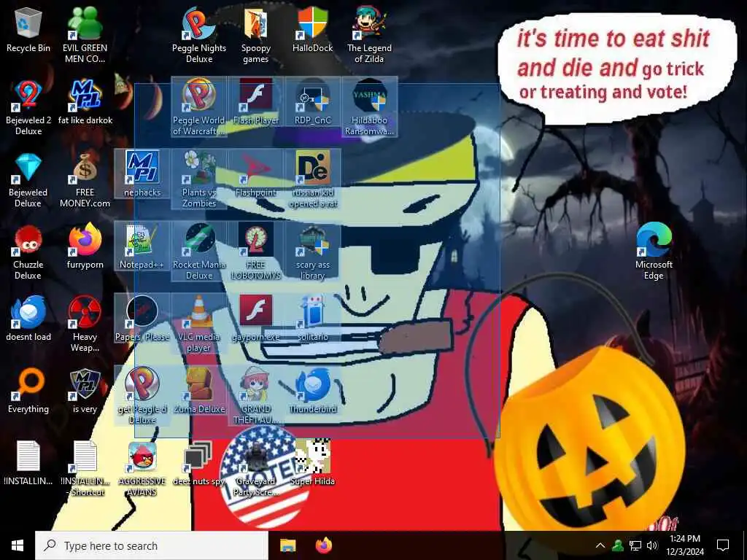The width and height of the screenshot is (747, 560).
Task: Open the fat like darkok shortcut
Action: 85,102
